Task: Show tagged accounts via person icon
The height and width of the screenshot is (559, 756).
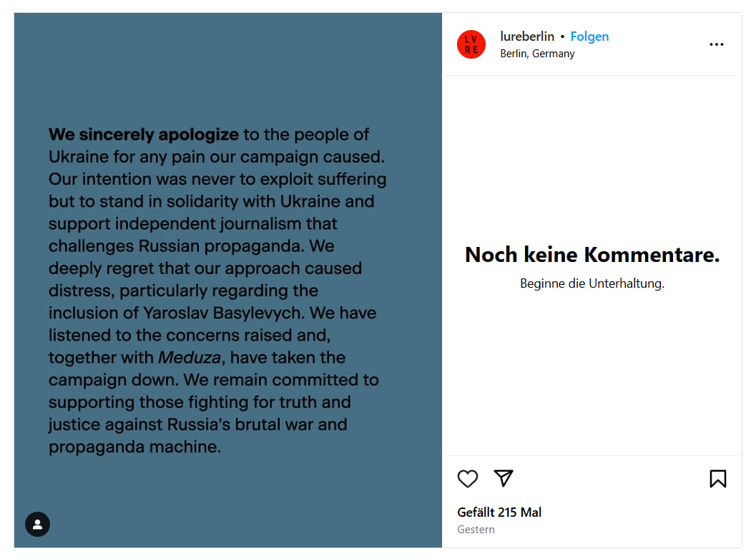Action: (37, 525)
